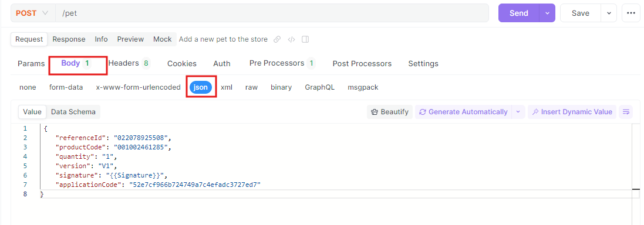The image size is (644, 225).
Task: Toggle the word wrap icon
Action: 626,112
